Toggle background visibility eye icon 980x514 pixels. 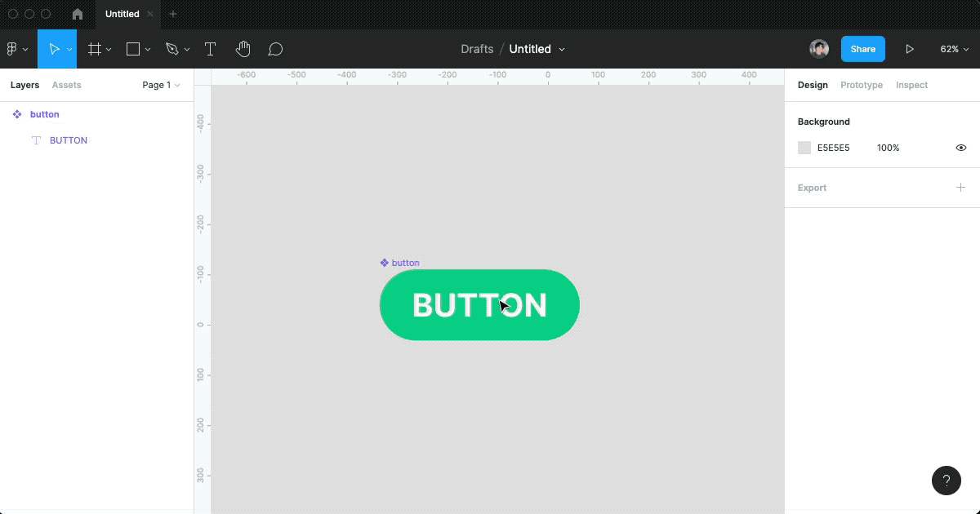point(960,148)
